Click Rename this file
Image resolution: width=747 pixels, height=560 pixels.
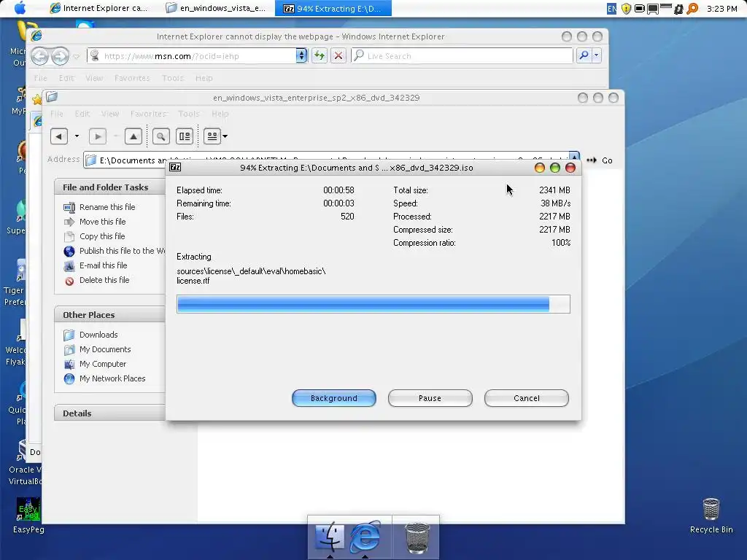tap(107, 207)
